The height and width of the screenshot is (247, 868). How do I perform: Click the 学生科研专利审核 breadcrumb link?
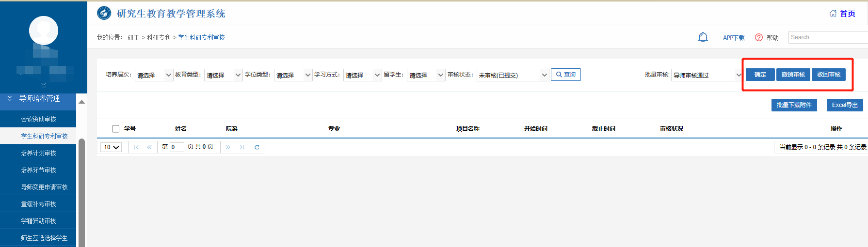(202, 37)
